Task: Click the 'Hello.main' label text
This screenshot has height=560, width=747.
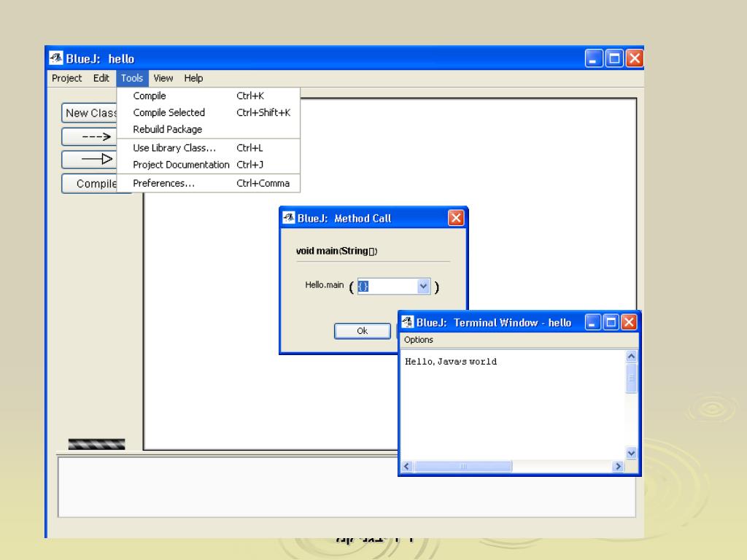Action: (324, 285)
